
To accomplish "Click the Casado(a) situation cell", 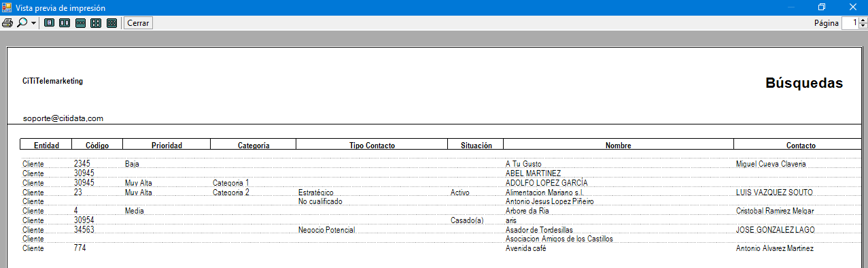I will 467,220.
